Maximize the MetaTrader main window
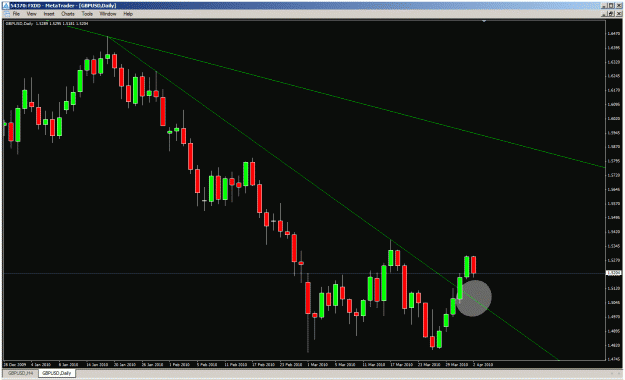This screenshot has width=625, height=380. (611, 6)
